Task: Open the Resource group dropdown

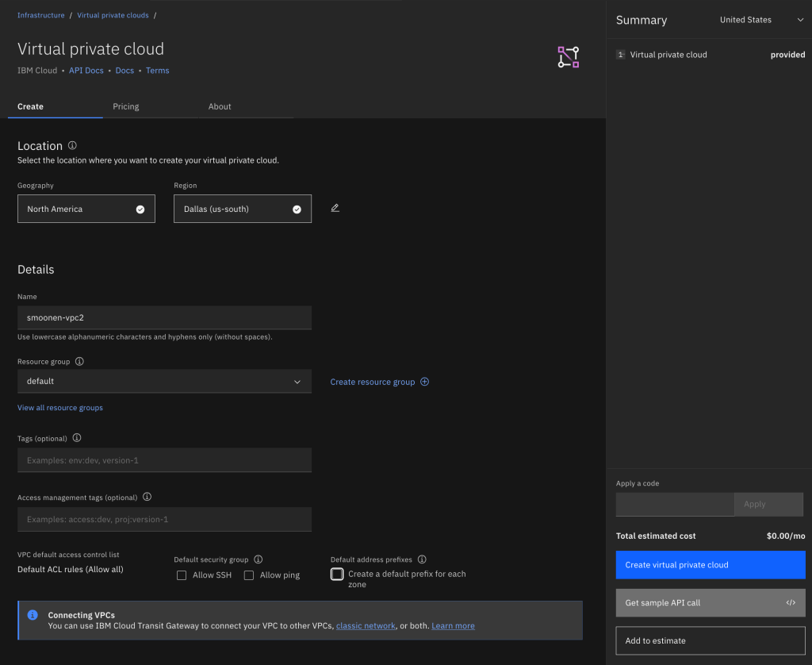Action: (x=164, y=381)
